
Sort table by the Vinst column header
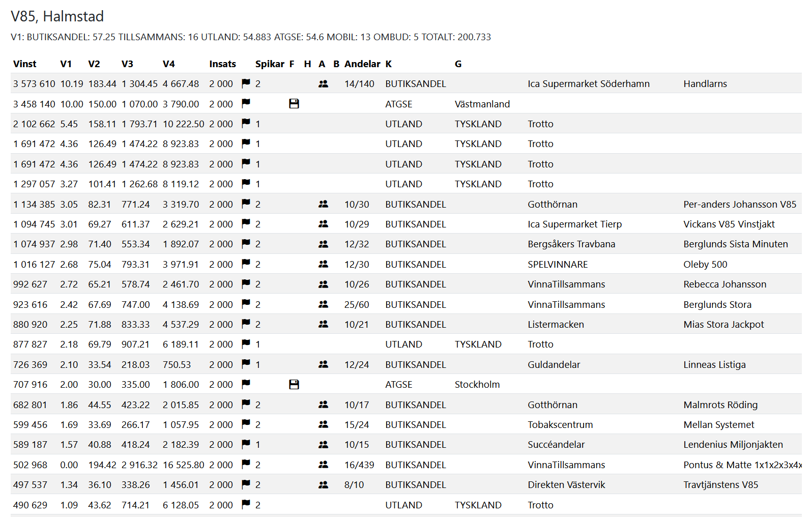(x=24, y=64)
